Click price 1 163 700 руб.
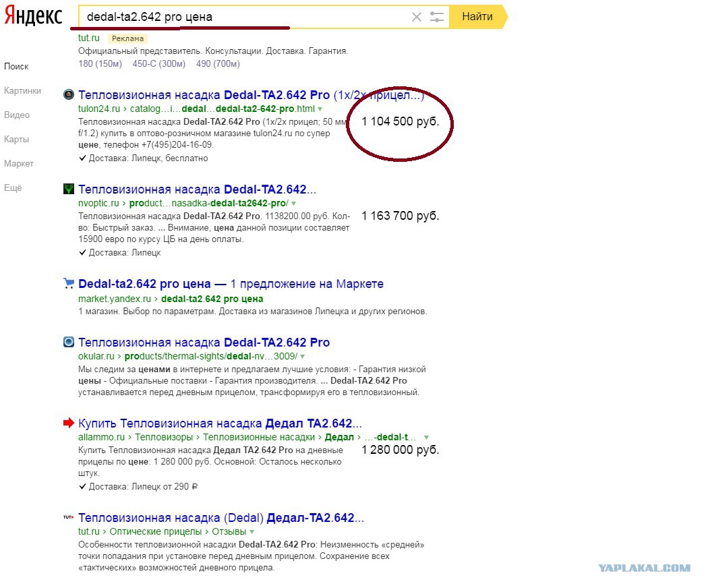The width and height of the screenshot is (708, 588). [x=401, y=216]
